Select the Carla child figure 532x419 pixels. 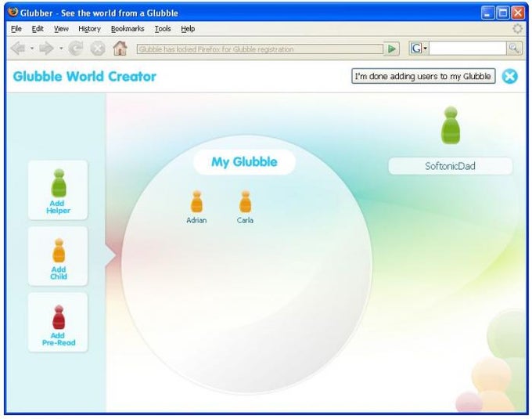click(246, 202)
